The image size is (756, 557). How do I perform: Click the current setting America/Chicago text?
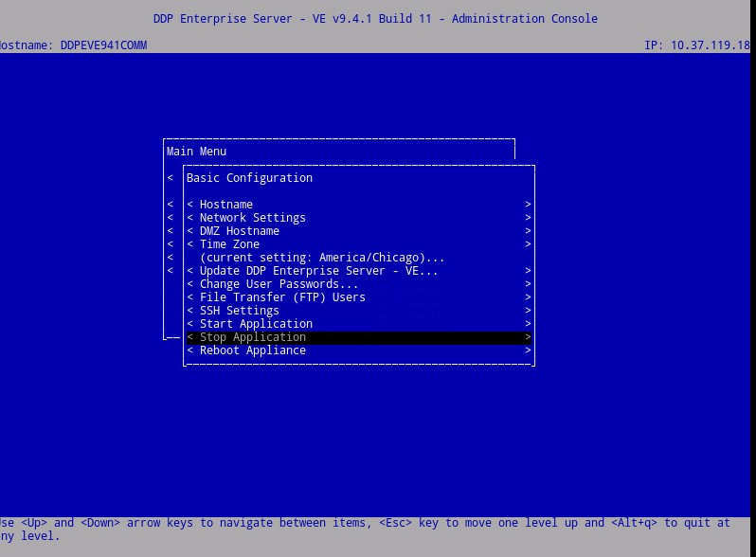tap(322, 258)
